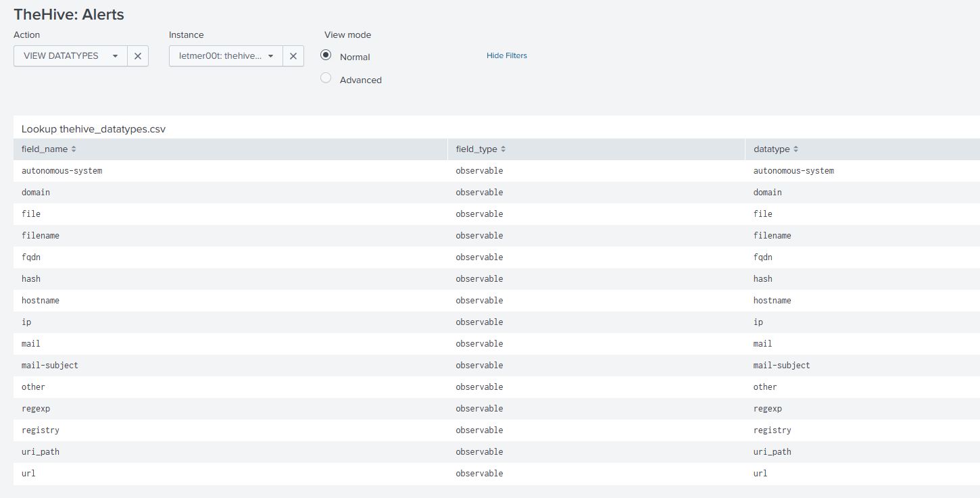
Task: Click observable in the hostname row
Action: coord(480,301)
